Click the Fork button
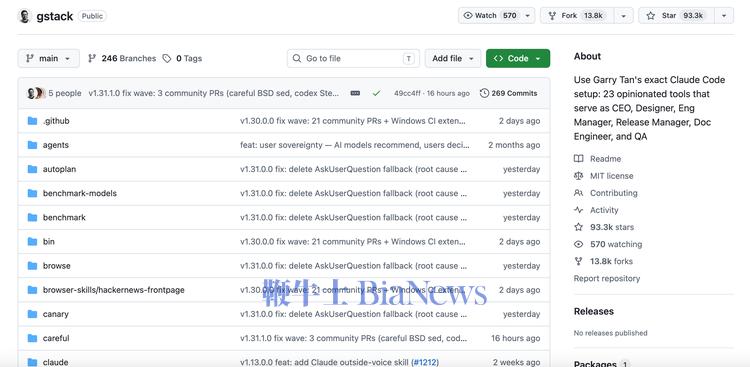 point(578,16)
